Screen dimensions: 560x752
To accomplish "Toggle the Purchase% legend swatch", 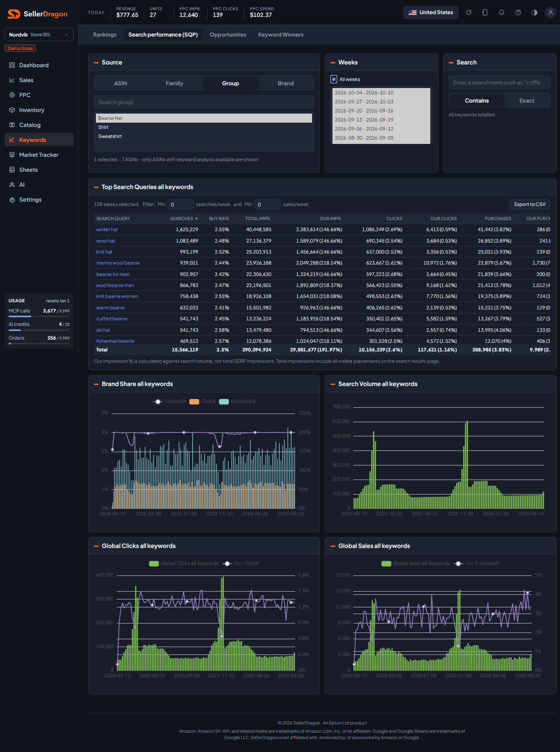I will click(224, 401).
